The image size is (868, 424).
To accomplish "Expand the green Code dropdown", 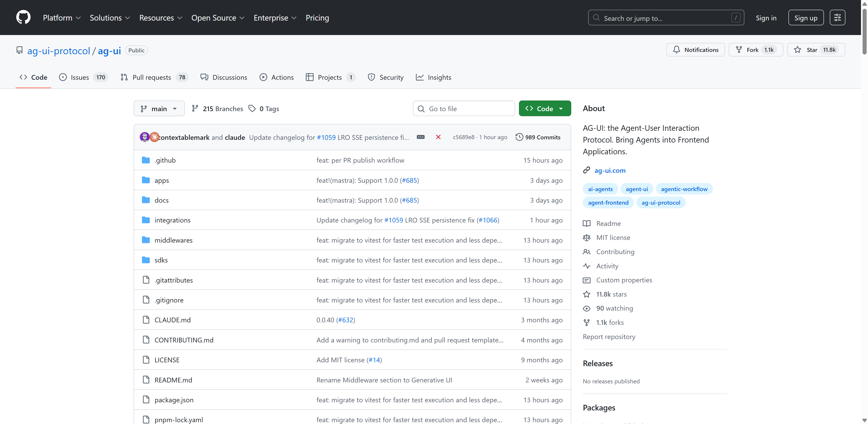I will (x=545, y=108).
